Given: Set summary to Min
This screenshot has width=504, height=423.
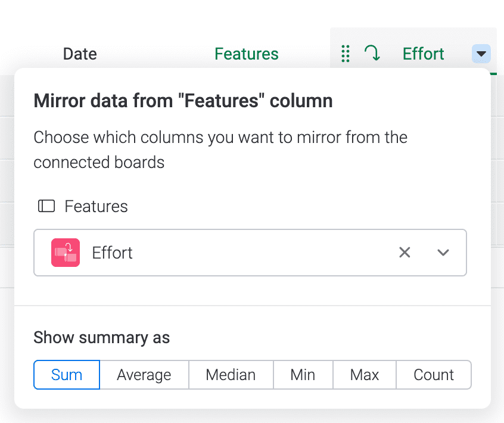Looking at the screenshot, I should pyautogui.click(x=303, y=375).
